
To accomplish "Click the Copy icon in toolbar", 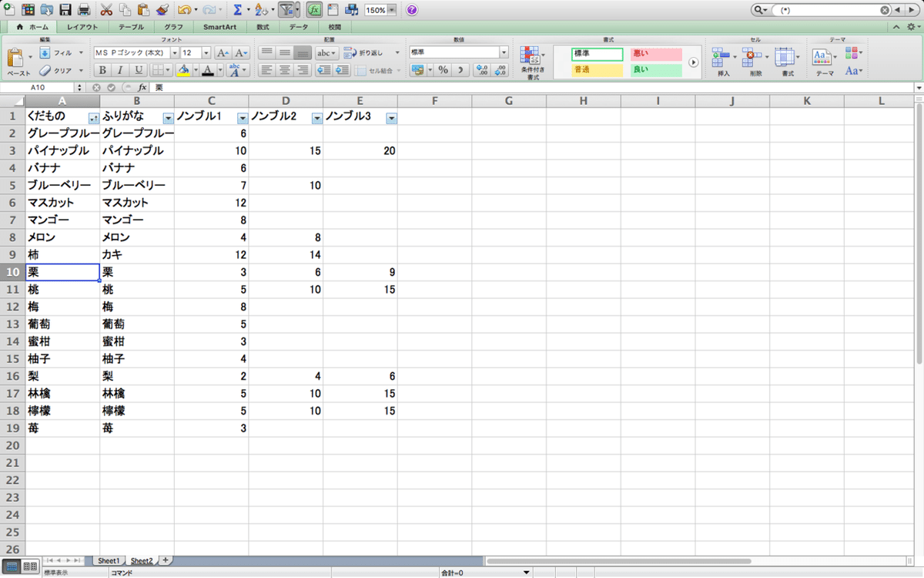I will pyautogui.click(x=125, y=10).
